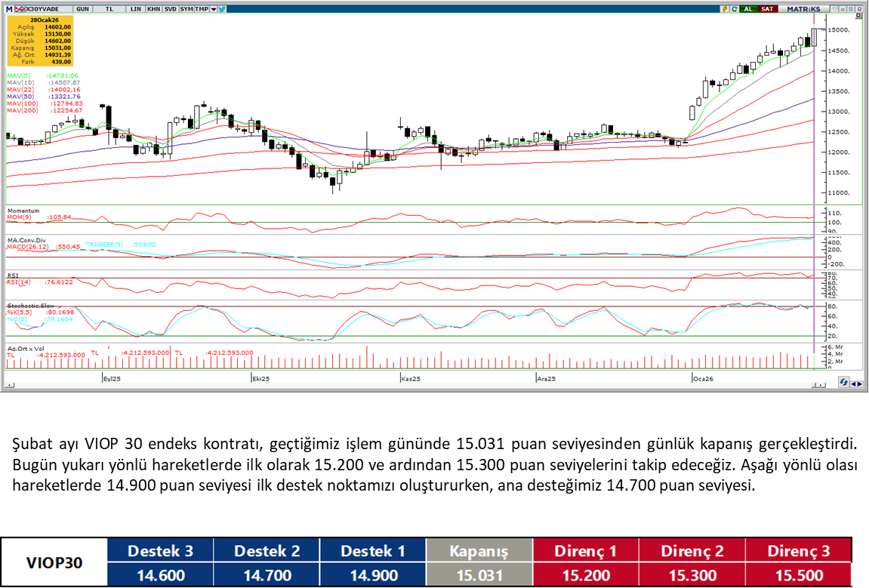Click the orange lightning bolt icon
Viewport: 869px width, 588px height.
(x=725, y=8)
